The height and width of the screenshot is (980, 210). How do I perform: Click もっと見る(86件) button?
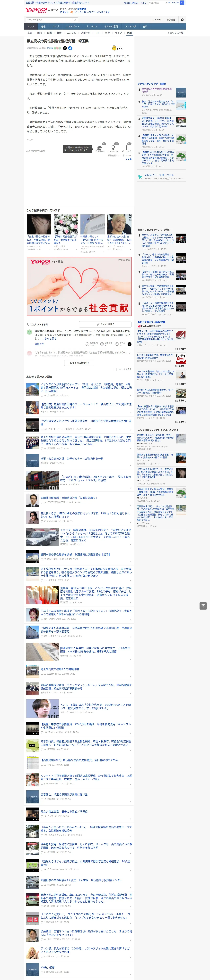pos(79,363)
